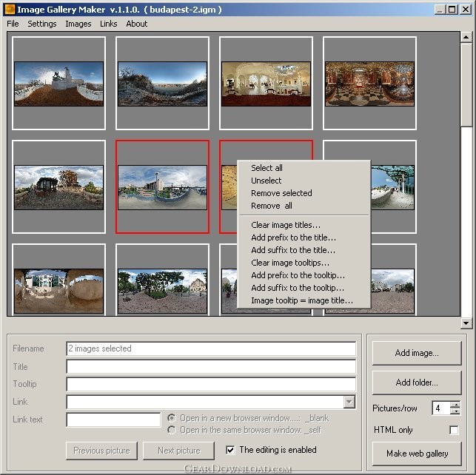This screenshot has width=476, height=475.
Task: Open the Images menu
Action: click(x=78, y=24)
